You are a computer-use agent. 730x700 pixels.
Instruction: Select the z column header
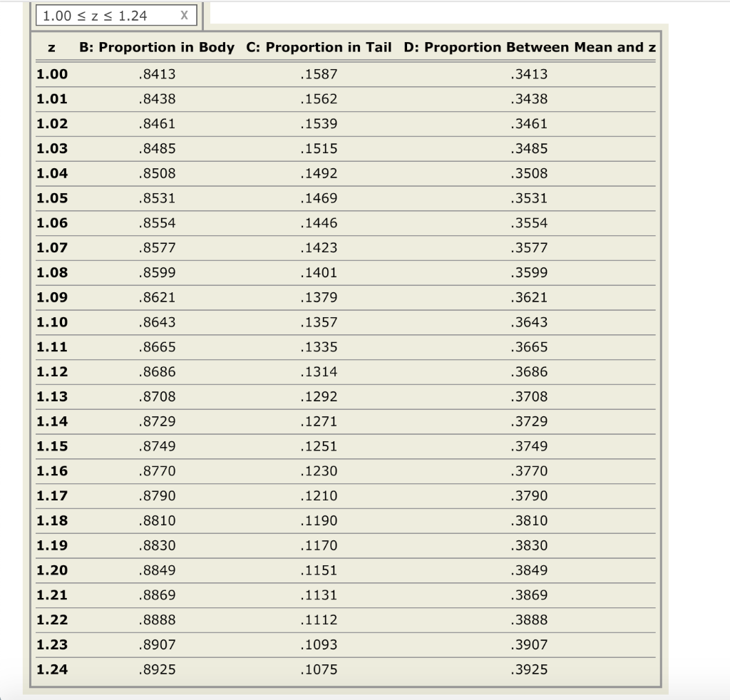tap(50, 48)
